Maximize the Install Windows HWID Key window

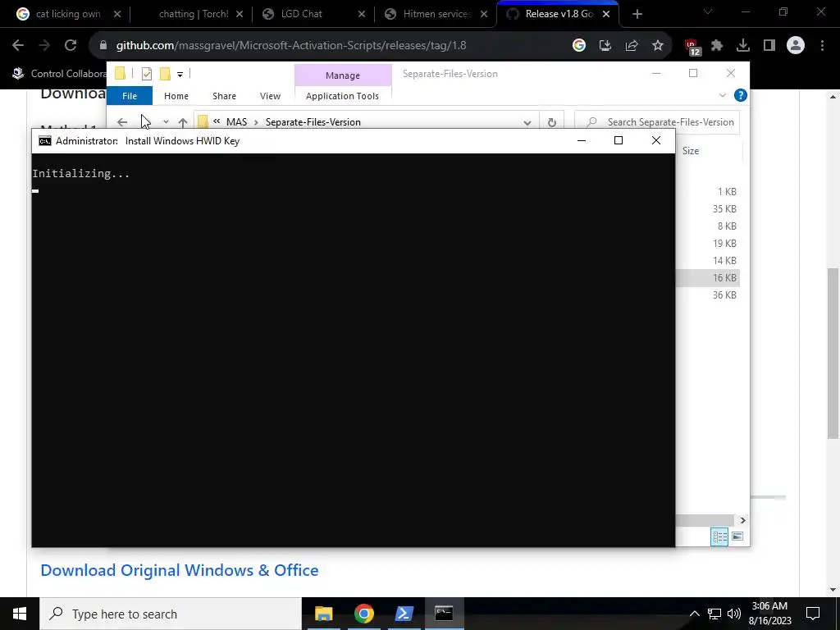[x=619, y=140]
